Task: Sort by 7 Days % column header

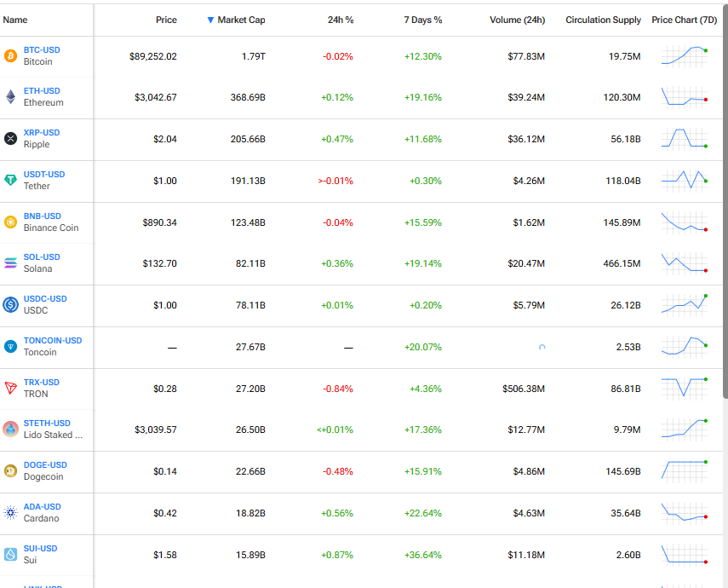Action: 422,20
